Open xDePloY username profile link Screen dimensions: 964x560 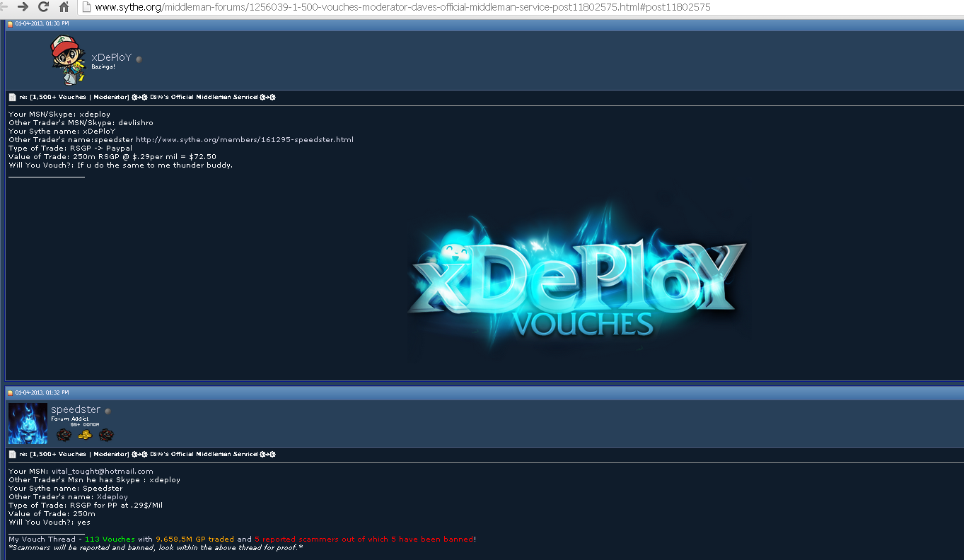tap(112, 58)
